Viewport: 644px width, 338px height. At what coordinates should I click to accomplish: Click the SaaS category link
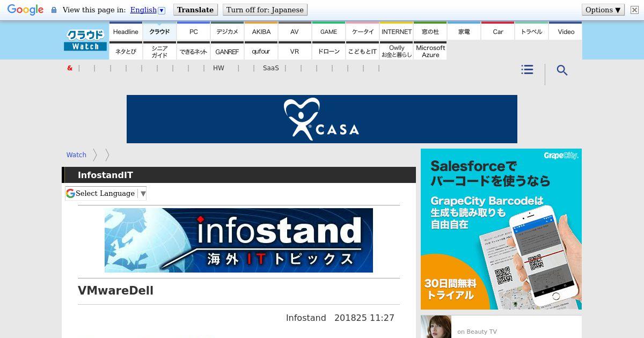tap(271, 68)
